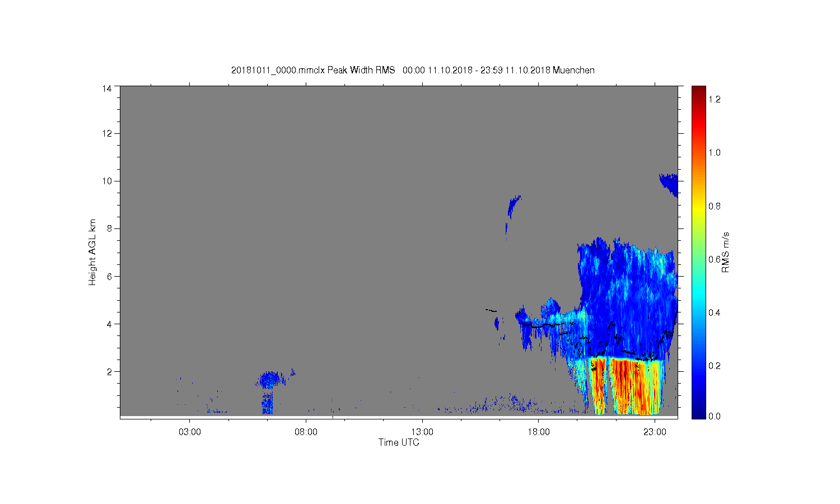Click the '23:00' time tick label
The image size is (840, 504).
tap(655, 432)
